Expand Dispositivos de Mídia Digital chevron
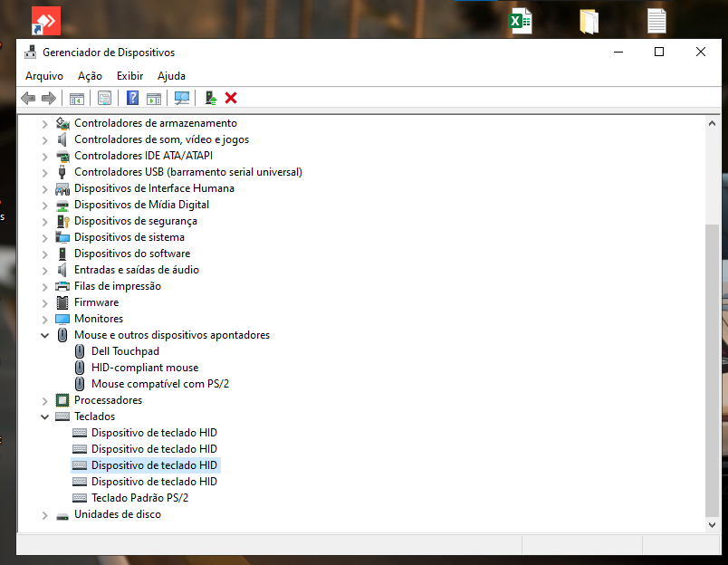The height and width of the screenshot is (565, 728). click(44, 206)
